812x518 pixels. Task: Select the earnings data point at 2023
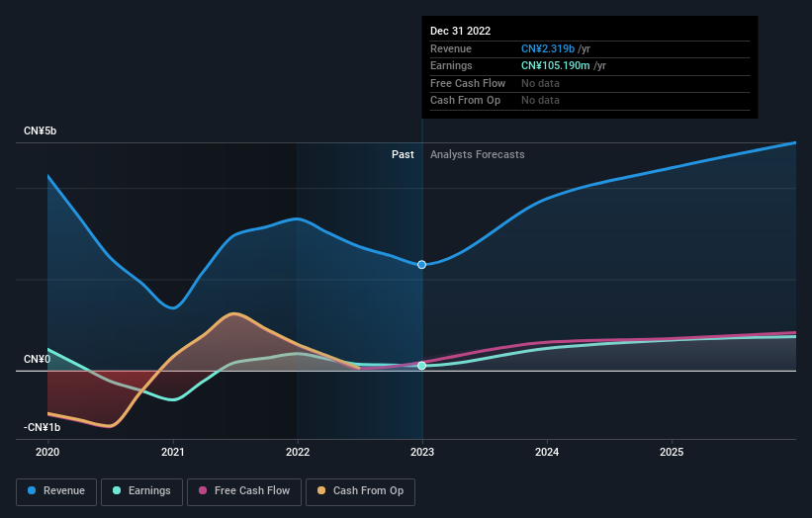pos(422,366)
